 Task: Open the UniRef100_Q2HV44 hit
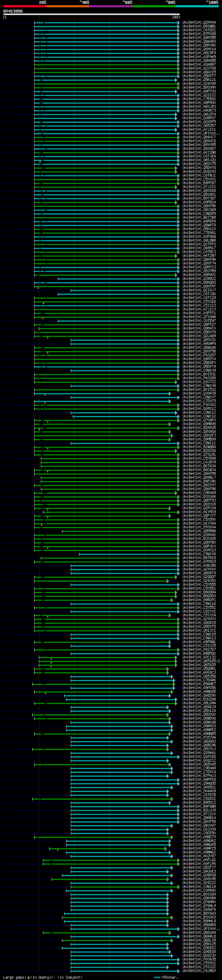[199, 23]
